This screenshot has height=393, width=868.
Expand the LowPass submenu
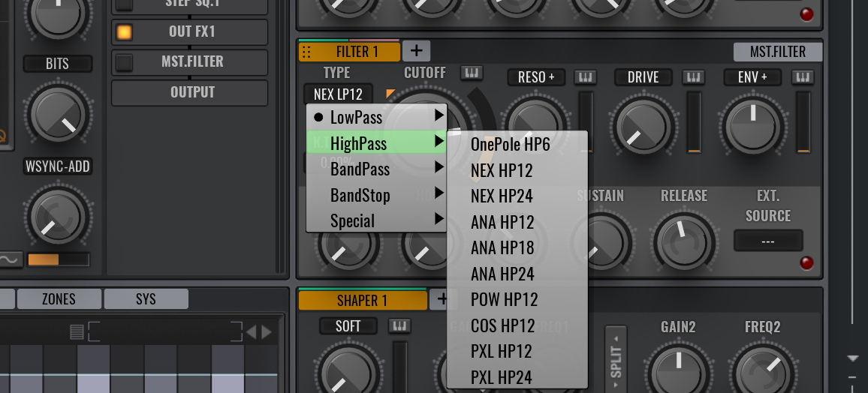pyautogui.click(x=376, y=117)
